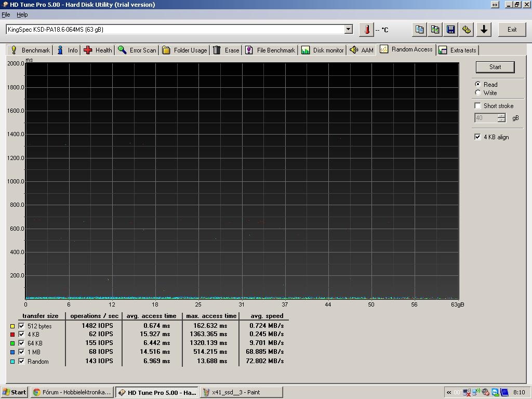Click the down arrow minimize-to-tray icon
This screenshot has height=399, width=532.
[x=484, y=30]
